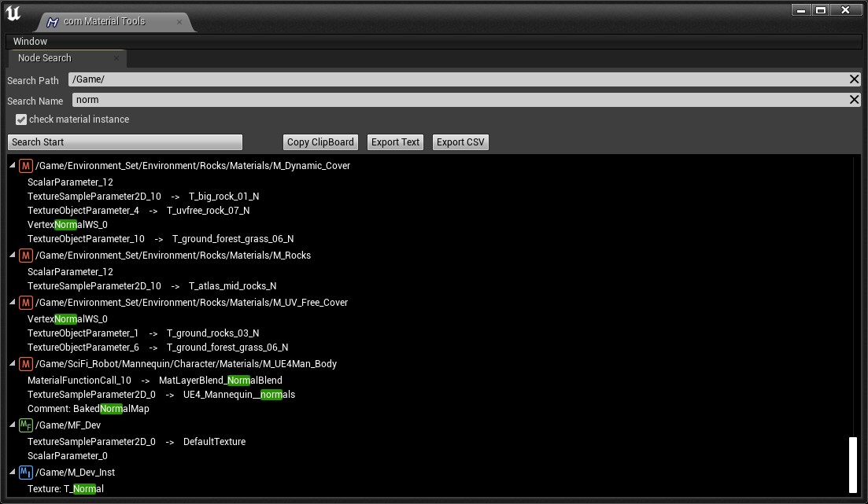The image size is (868, 504).
Task: Click the M_UE4Man_Body material icon
Action: tap(26, 364)
